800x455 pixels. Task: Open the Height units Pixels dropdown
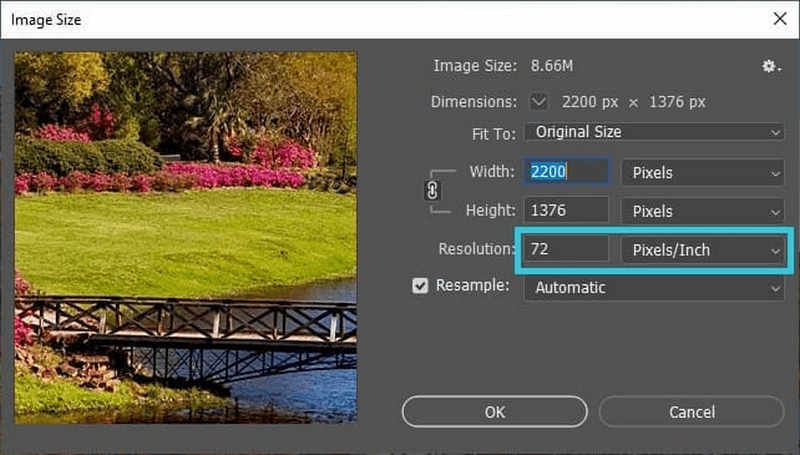(x=703, y=211)
